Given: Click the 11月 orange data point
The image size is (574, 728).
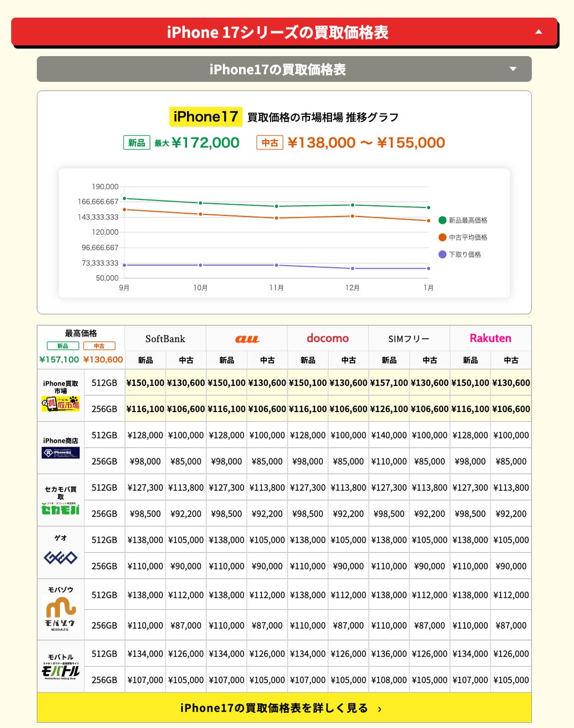Looking at the screenshot, I should [276, 218].
